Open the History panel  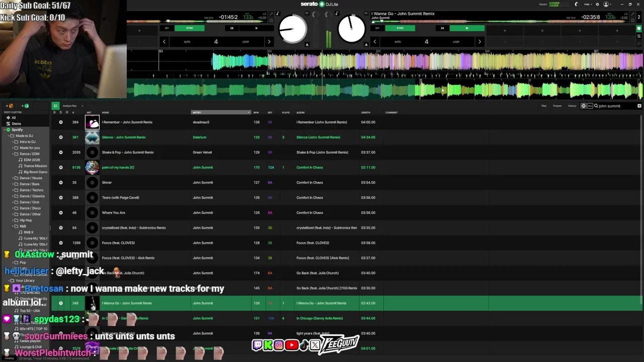pyautogui.click(x=572, y=106)
